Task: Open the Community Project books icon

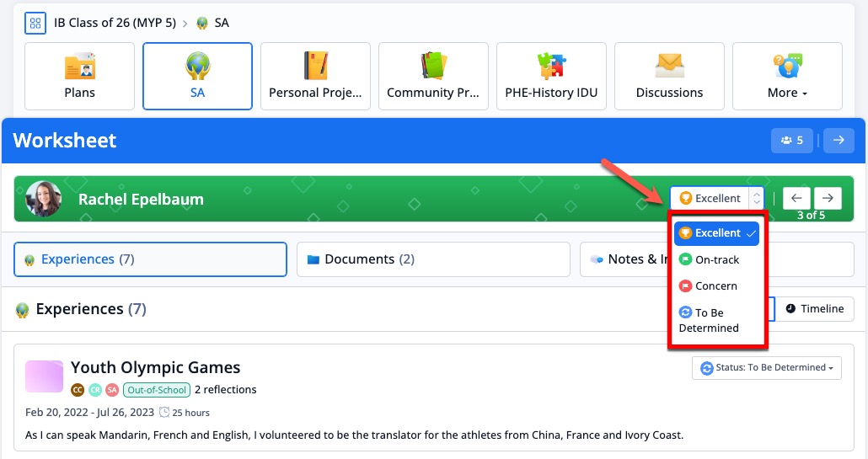Action: pos(433,67)
